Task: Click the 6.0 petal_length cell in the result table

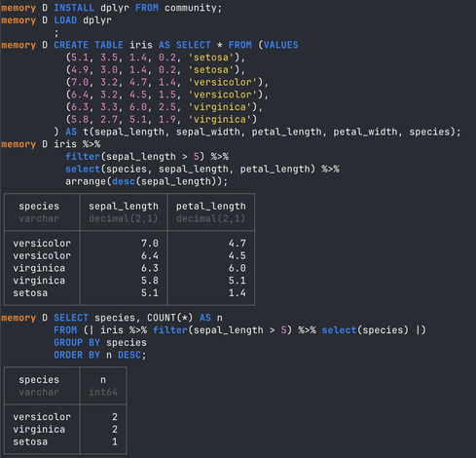Action: pos(238,268)
